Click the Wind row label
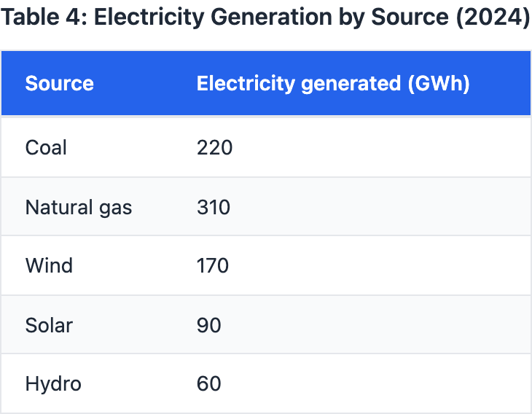Screen dimensions: 532x414 pos(49,265)
